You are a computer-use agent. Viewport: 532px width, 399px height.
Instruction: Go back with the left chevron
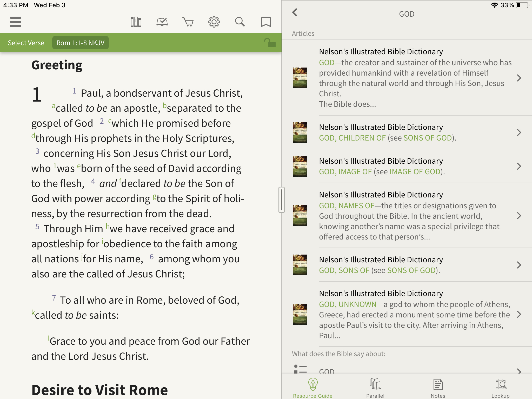(x=295, y=12)
